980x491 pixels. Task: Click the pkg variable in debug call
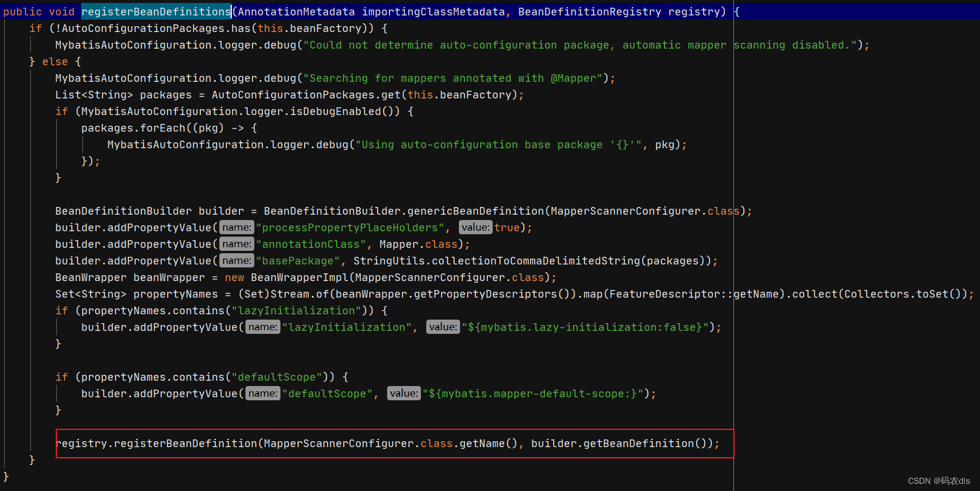(x=665, y=145)
